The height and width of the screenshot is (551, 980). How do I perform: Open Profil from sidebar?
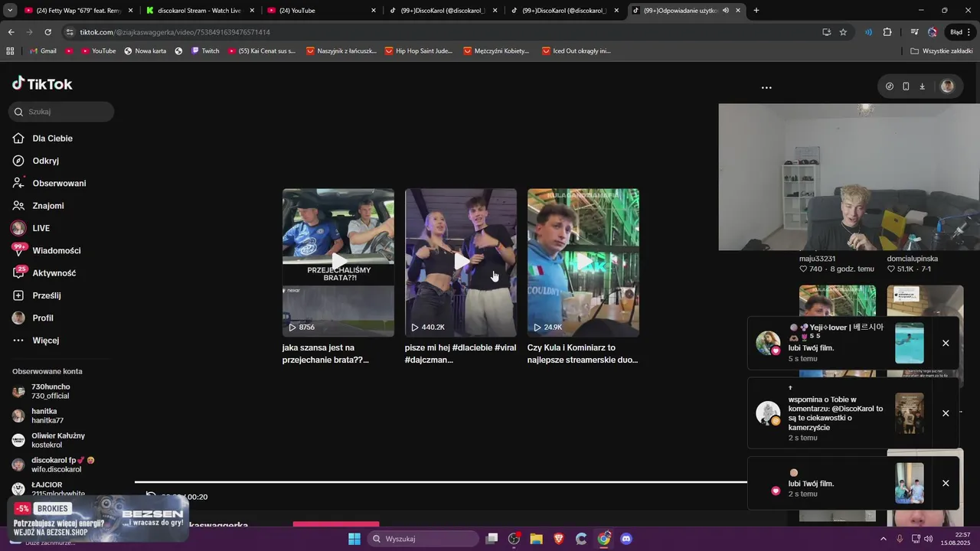[43, 318]
